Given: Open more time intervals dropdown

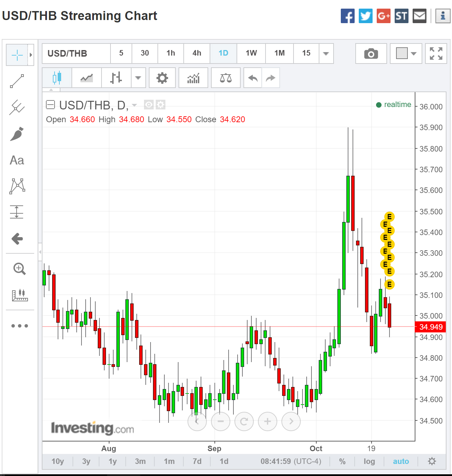Looking at the screenshot, I should pos(326,54).
